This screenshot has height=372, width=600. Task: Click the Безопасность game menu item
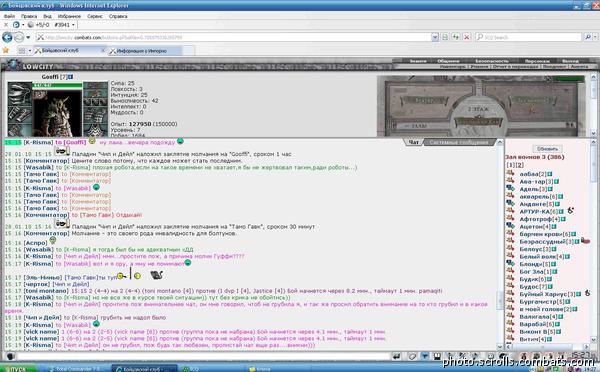tap(492, 61)
